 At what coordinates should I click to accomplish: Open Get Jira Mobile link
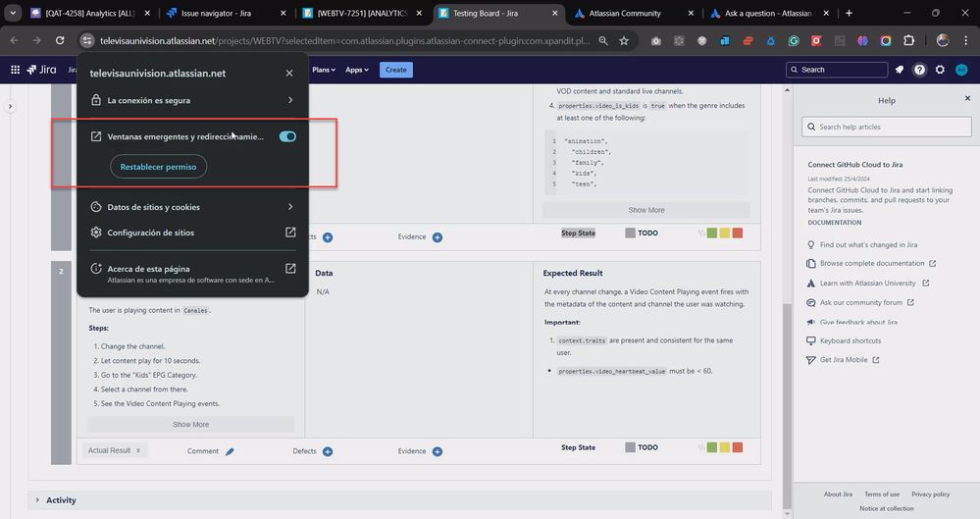coord(843,360)
